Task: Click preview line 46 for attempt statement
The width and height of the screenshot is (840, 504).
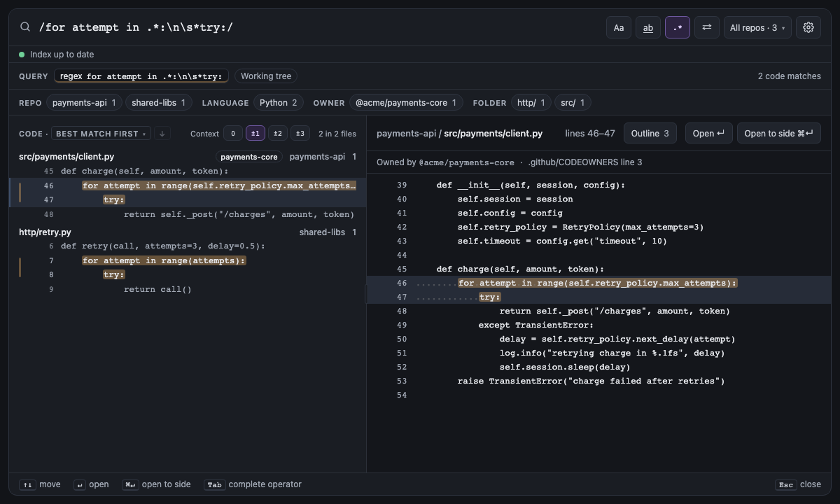Action: tap(599, 283)
